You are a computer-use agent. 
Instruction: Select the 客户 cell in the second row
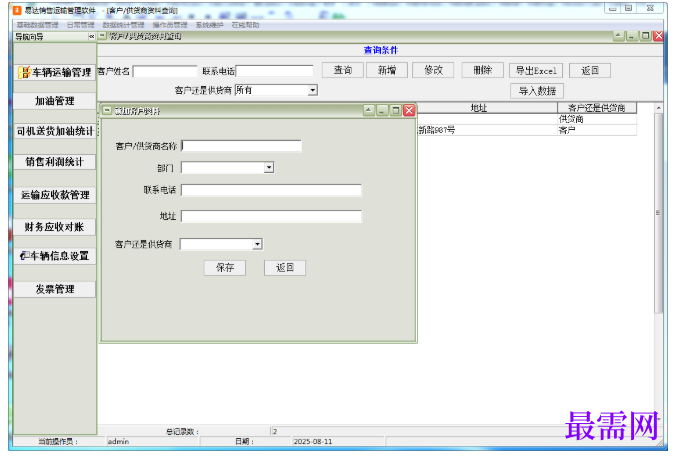597,130
